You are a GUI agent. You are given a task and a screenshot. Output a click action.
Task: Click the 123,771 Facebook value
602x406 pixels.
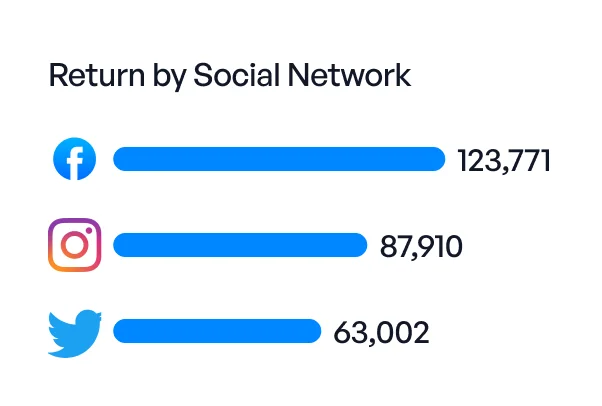(504, 160)
